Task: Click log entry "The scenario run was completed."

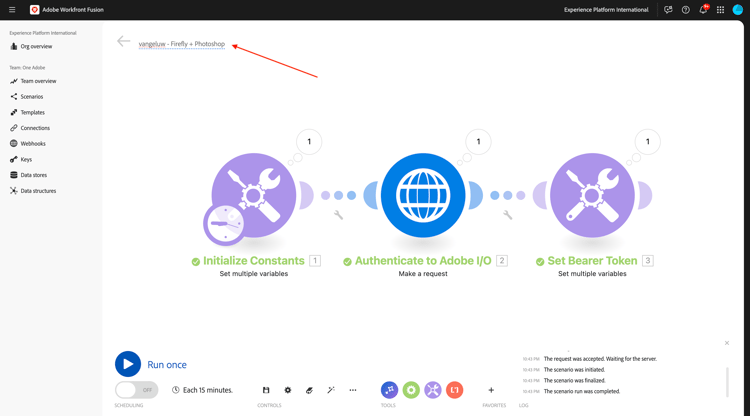Action: [x=582, y=391]
